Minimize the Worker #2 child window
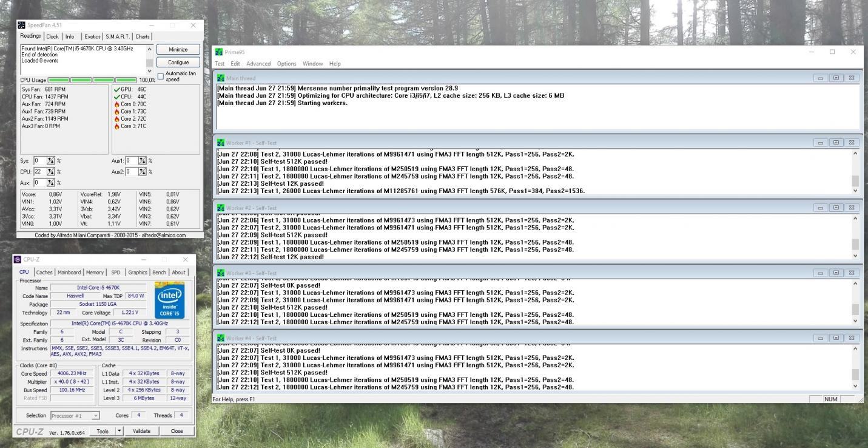 820,208
